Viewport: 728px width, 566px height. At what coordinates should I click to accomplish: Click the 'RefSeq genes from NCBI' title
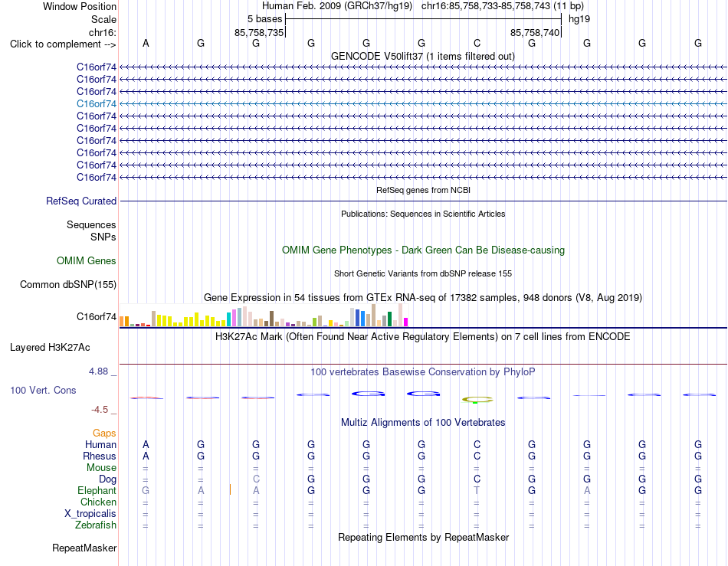point(423,190)
